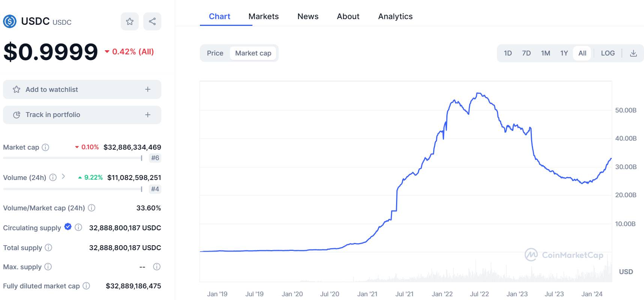Click the volume rank progress bar

73,189
